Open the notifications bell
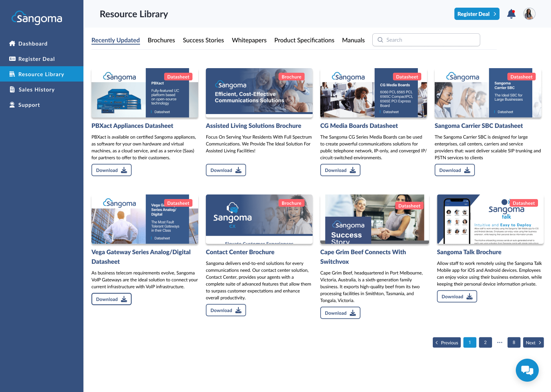Image resolution: width=551 pixels, height=392 pixels. tap(511, 14)
